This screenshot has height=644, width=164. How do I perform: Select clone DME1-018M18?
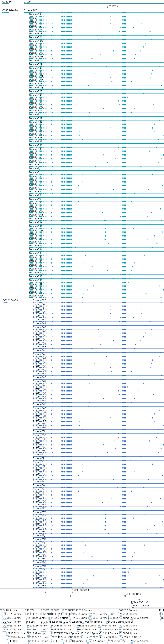(141, 605)
